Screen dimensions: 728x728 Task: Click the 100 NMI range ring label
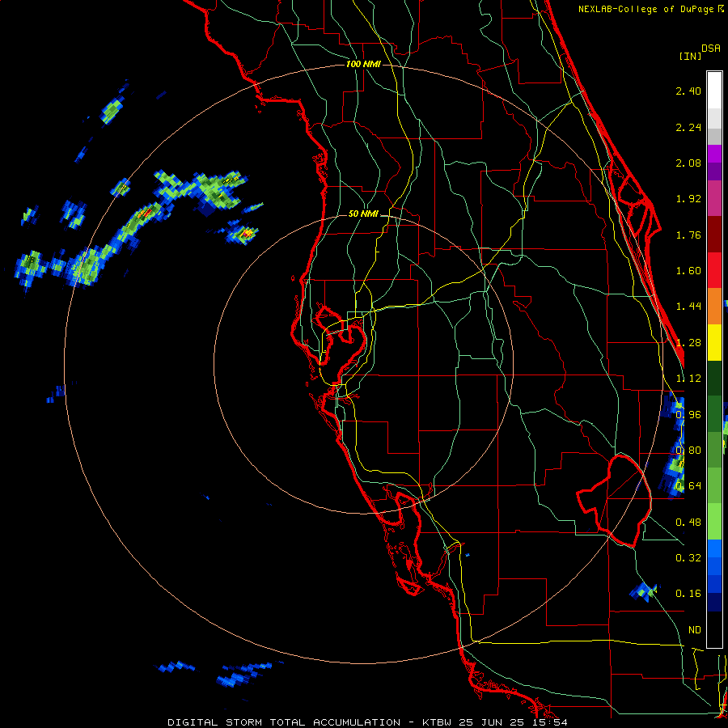(363, 64)
